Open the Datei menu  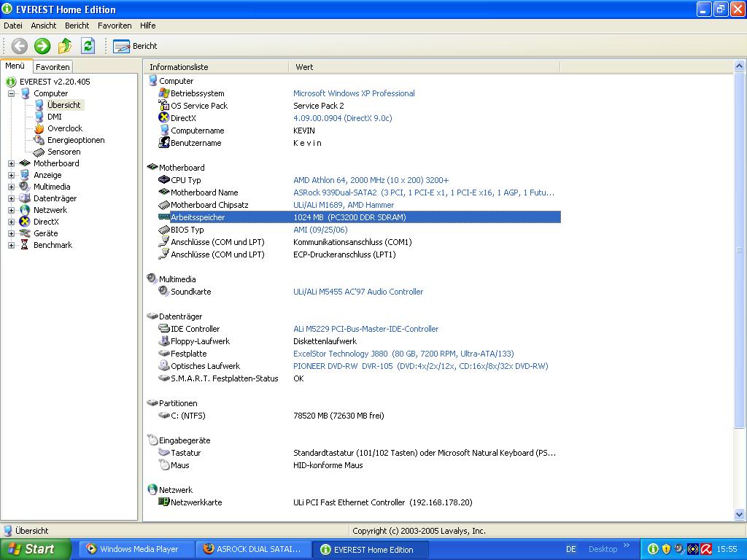(13, 26)
